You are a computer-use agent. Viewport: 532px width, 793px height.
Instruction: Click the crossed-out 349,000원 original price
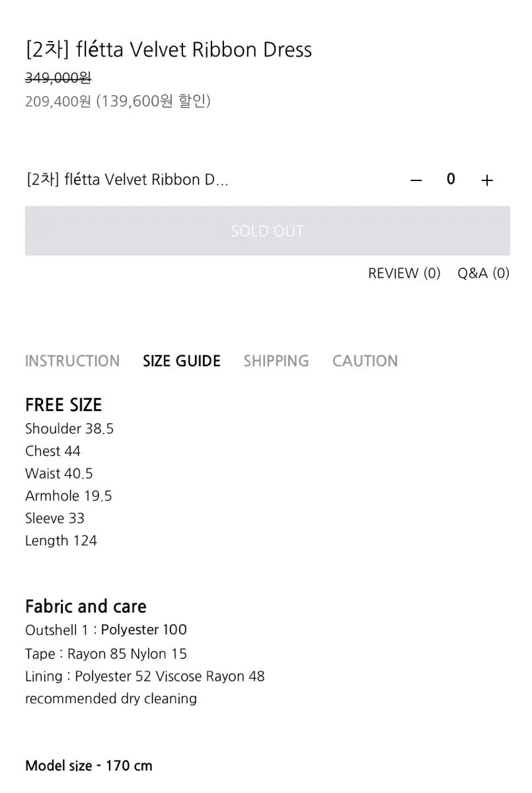tap(58, 78)
